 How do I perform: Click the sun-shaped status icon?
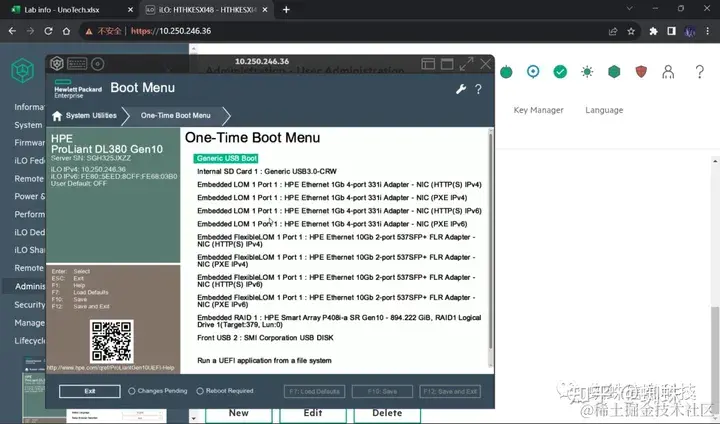pos(587,72)
